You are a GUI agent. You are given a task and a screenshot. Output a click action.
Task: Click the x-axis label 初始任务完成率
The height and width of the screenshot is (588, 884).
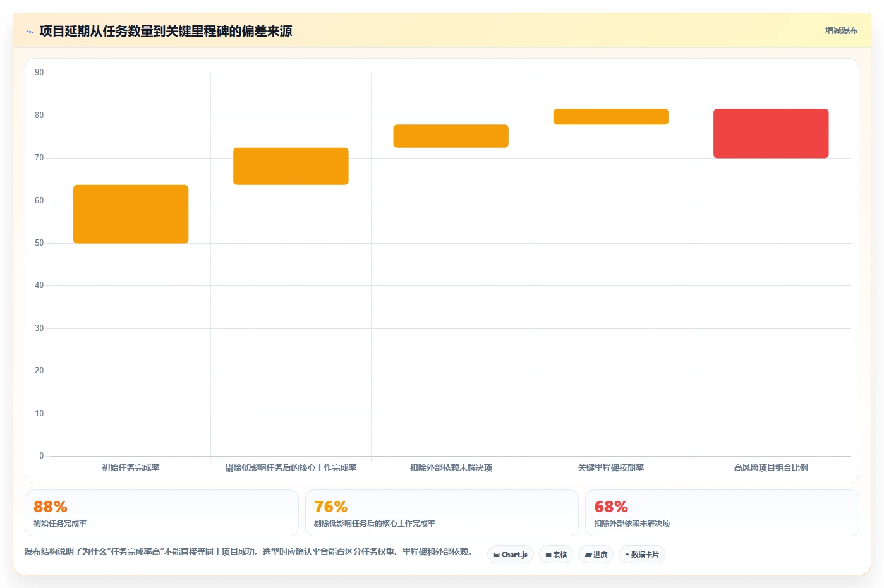coord(131,467)
